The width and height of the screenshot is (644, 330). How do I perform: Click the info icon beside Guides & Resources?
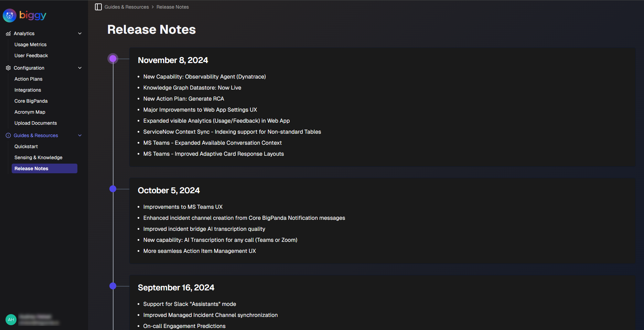pyautogui.click(x=8, y=135)
